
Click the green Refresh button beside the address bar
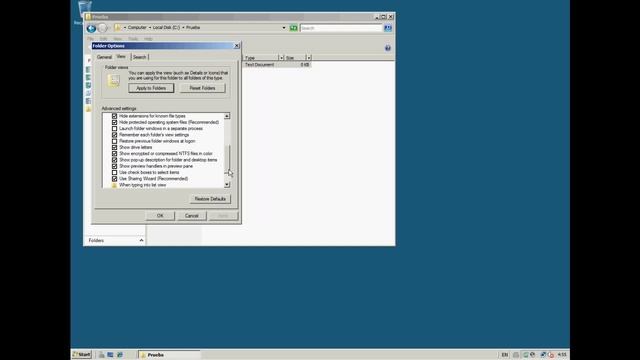(293, 28)
